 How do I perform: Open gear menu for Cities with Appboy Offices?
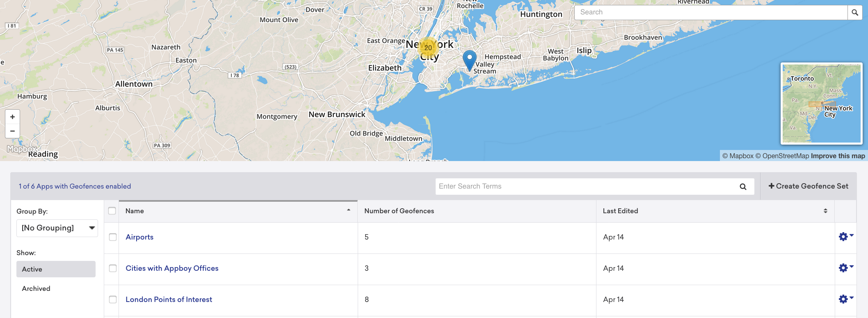(x=846, y=268)
